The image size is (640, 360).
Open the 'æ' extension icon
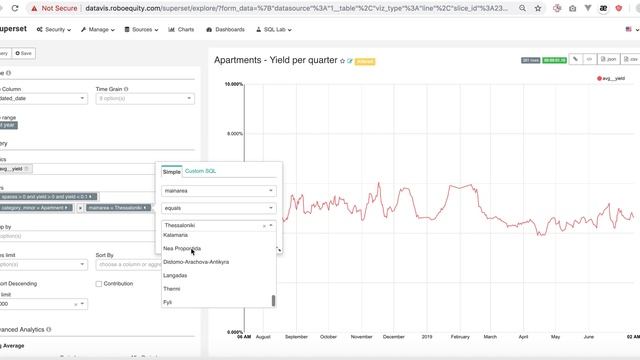[603, 8]
